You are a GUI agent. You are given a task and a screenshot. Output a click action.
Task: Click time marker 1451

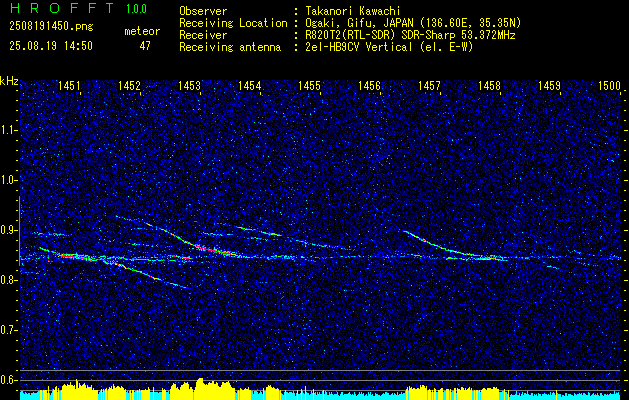69,85
